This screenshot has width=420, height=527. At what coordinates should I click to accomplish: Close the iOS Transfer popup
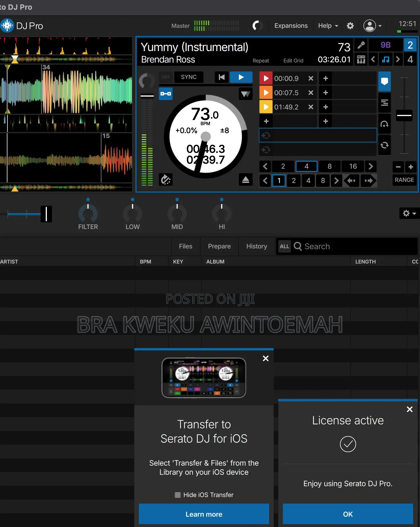tap(266, 358)
